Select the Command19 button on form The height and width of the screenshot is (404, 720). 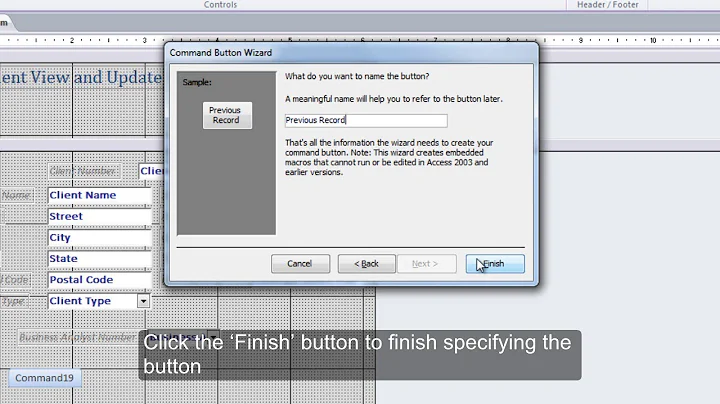coord(45,378)
